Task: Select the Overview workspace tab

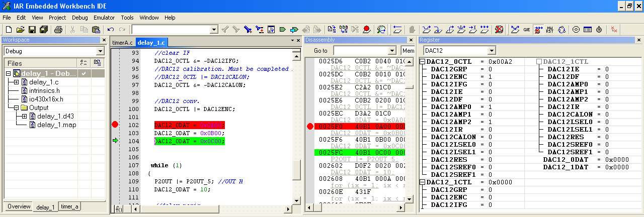Action: 19,207
